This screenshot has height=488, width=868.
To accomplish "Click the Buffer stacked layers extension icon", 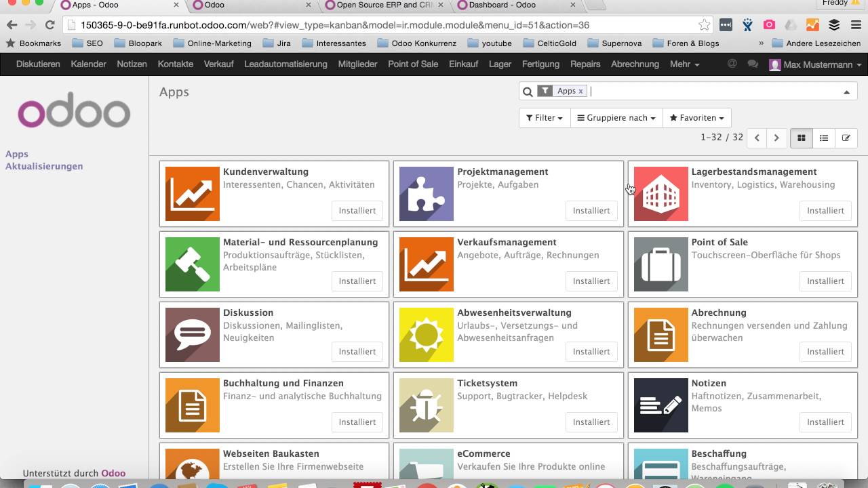I will (x=834, y=25).
